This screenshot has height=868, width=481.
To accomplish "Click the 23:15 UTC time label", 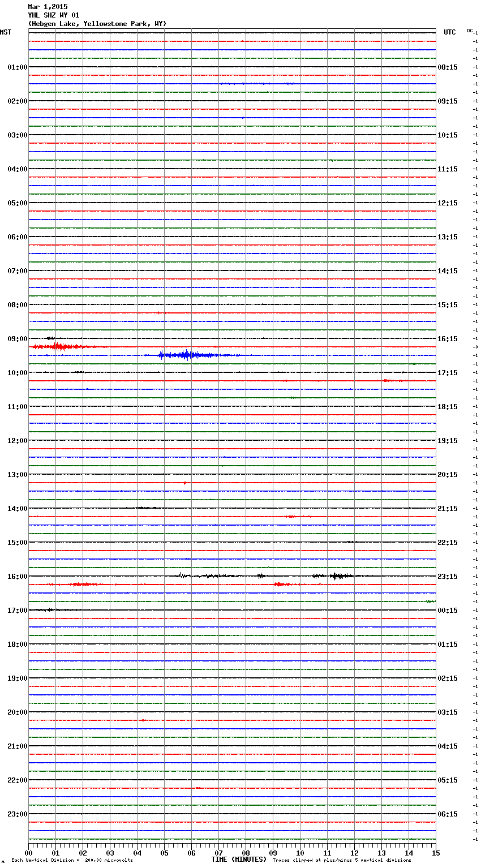I will point(448,577).
